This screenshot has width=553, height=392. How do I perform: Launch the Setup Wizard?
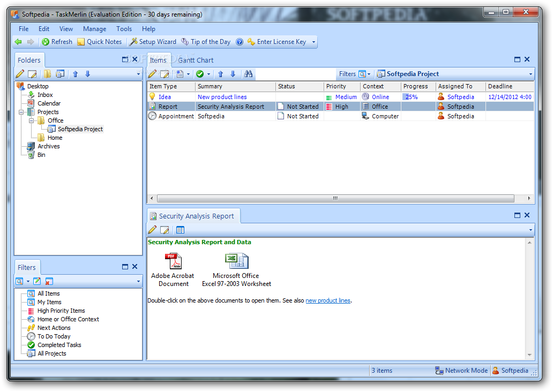coord(153,42)
